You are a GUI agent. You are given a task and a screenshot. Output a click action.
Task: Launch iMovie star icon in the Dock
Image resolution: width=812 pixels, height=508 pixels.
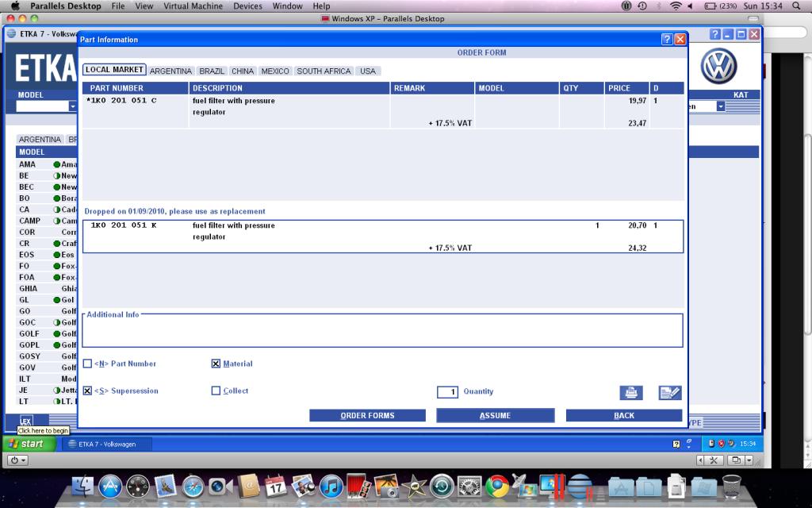tap(414, 487)
